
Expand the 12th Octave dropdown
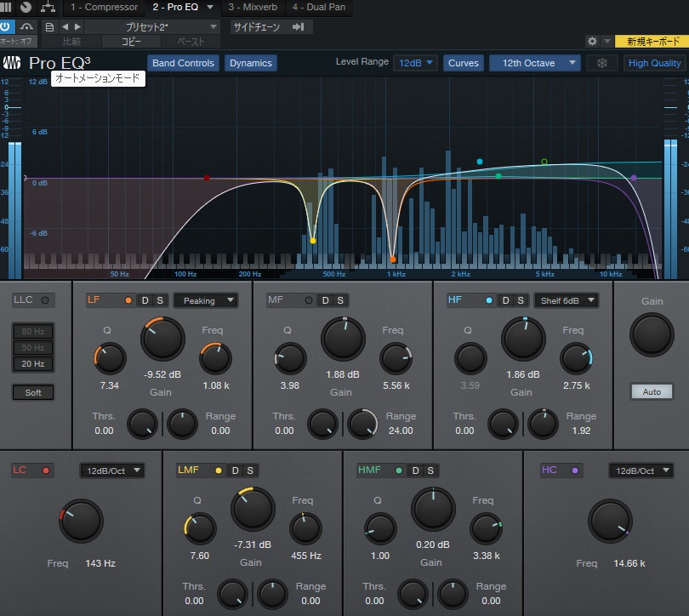coord(534,63)
